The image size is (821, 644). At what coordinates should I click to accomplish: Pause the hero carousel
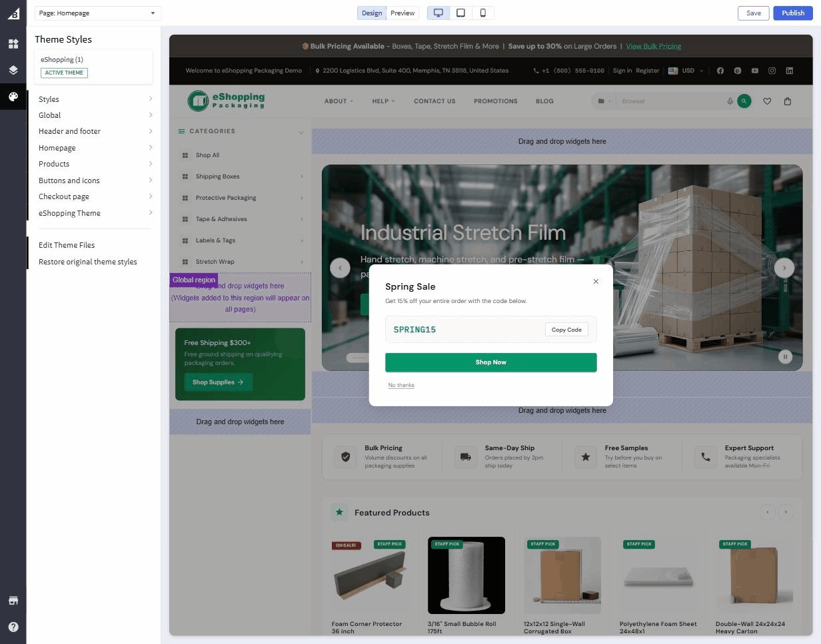coord(785,357)
